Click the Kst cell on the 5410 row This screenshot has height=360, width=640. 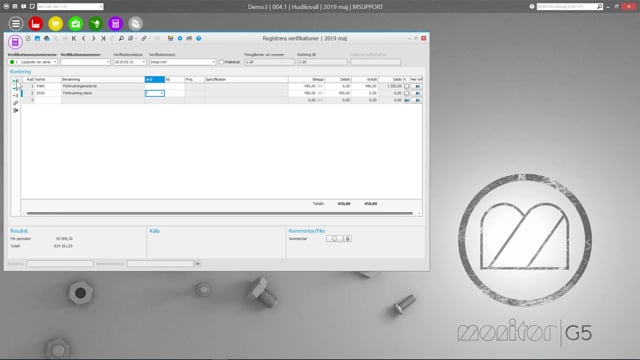tap(174, 93)
